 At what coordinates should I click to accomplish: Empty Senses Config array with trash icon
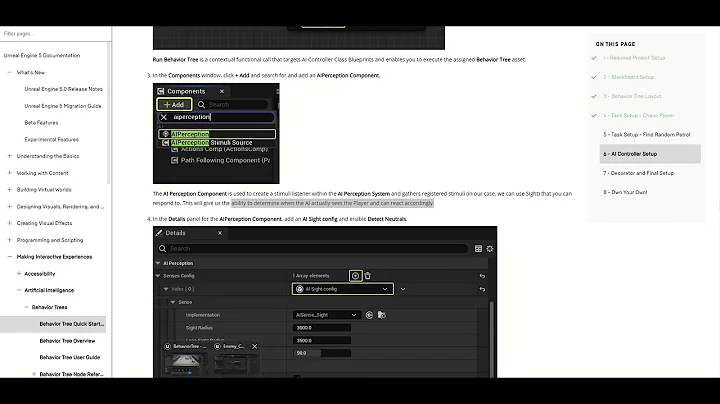pos(368,276)
